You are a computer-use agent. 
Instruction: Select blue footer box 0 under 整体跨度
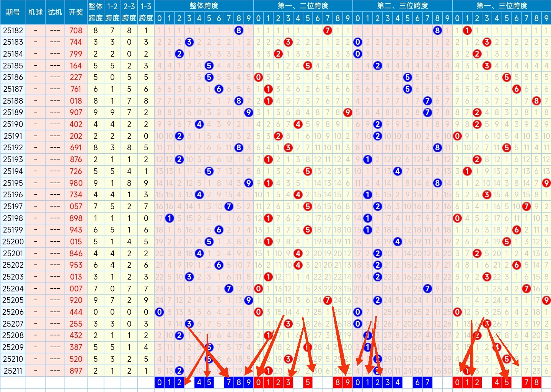point(160,382)
